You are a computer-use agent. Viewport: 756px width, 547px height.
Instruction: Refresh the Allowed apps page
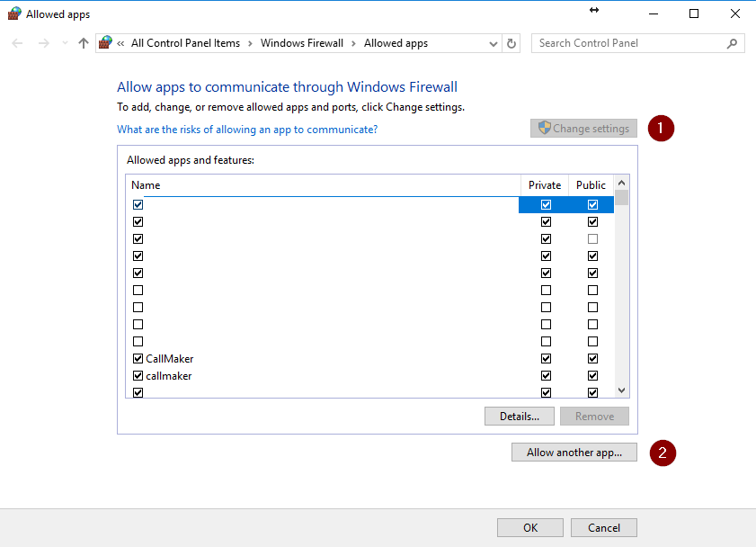pos(511,44)
